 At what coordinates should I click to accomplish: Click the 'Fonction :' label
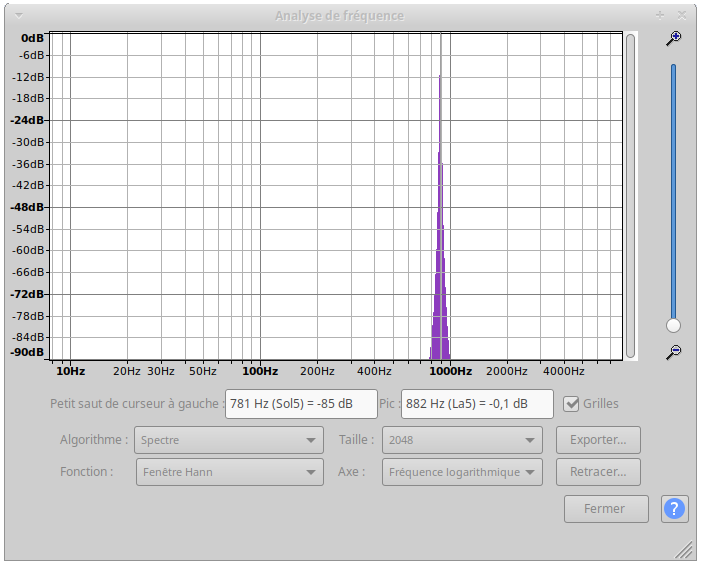click(87, 472)
